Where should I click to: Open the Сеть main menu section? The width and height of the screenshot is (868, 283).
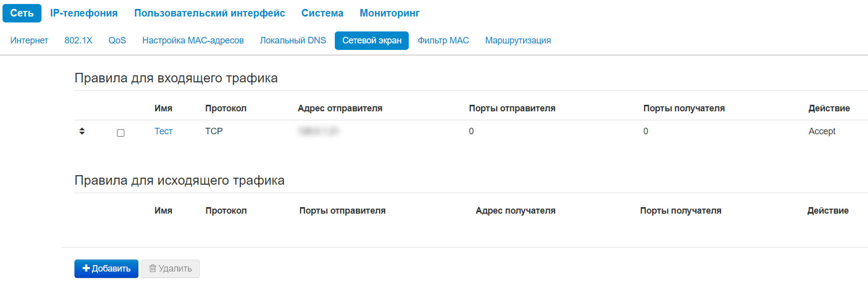tap(22, 13)
